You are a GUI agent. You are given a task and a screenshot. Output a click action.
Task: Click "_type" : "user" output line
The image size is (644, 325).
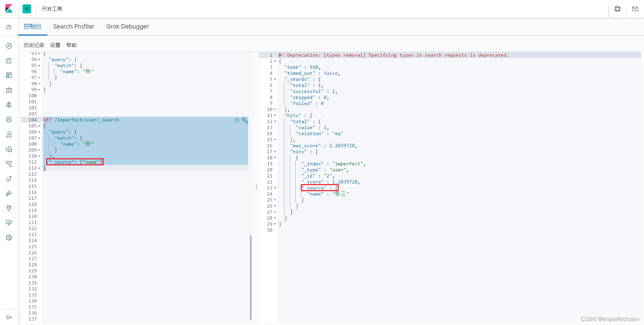[325, 170]
